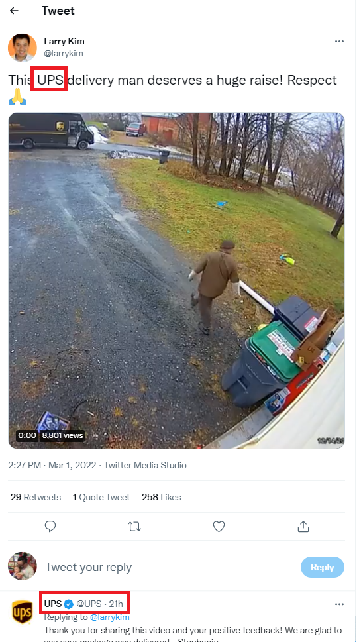
Task: Click the reply speech bubble icon
Action: coord(50,526)
